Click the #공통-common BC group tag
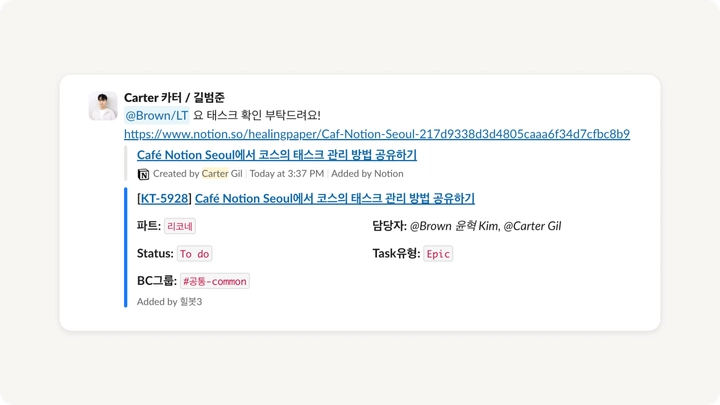Image resolution: width=720 pixels, height=405 pixels. (215, 281)
